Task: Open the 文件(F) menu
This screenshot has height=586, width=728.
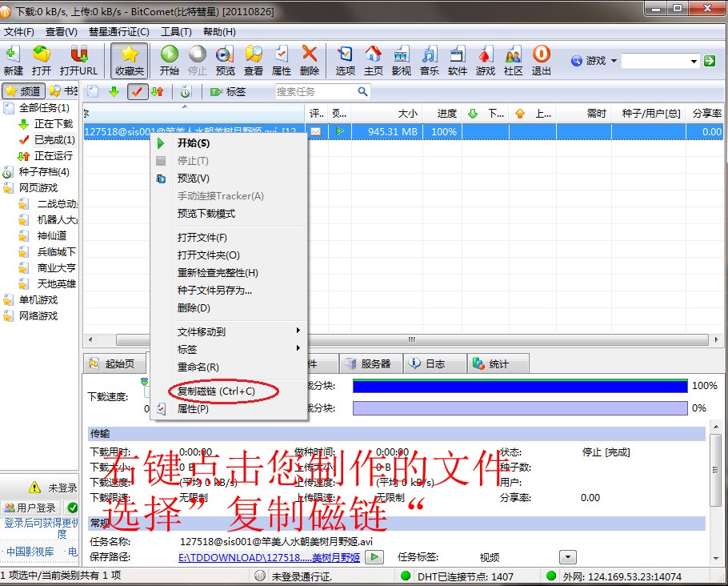Action: pyautogui.click(x=19, y=31)
